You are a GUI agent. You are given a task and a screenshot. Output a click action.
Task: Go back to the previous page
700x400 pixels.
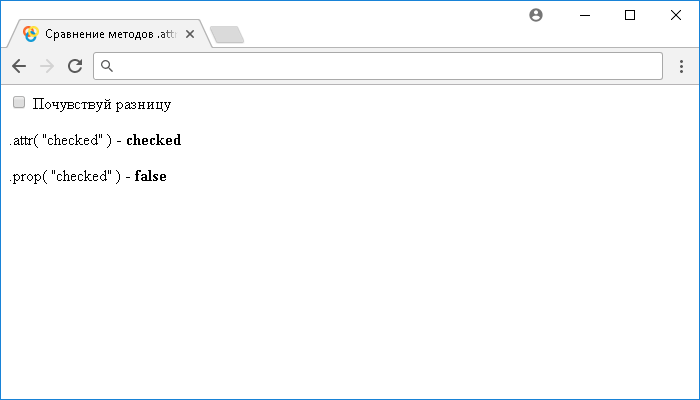click(19, 66)
